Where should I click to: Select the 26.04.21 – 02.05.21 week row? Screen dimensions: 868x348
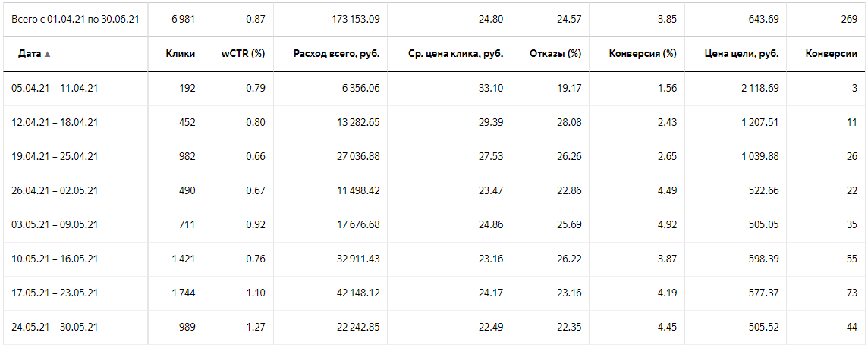pos(434,191)
